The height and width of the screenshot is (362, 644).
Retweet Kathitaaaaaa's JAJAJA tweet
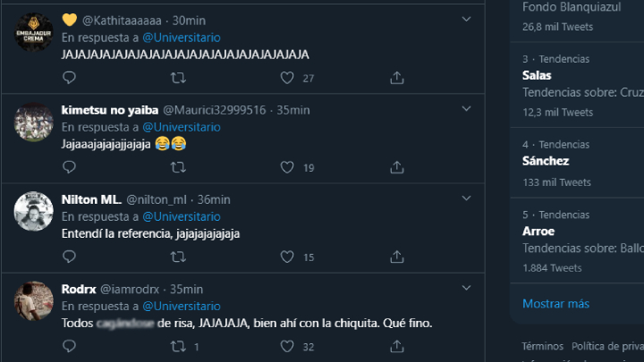tap(177, 78)
